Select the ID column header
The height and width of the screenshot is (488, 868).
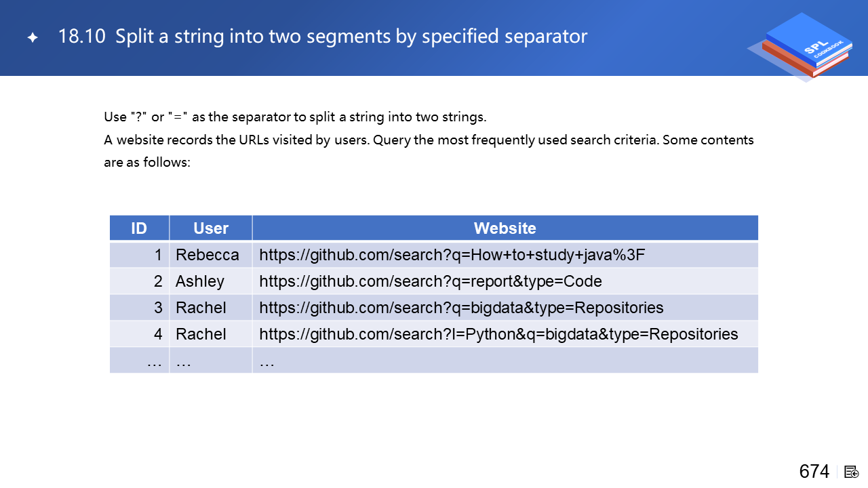pos(139,228)
